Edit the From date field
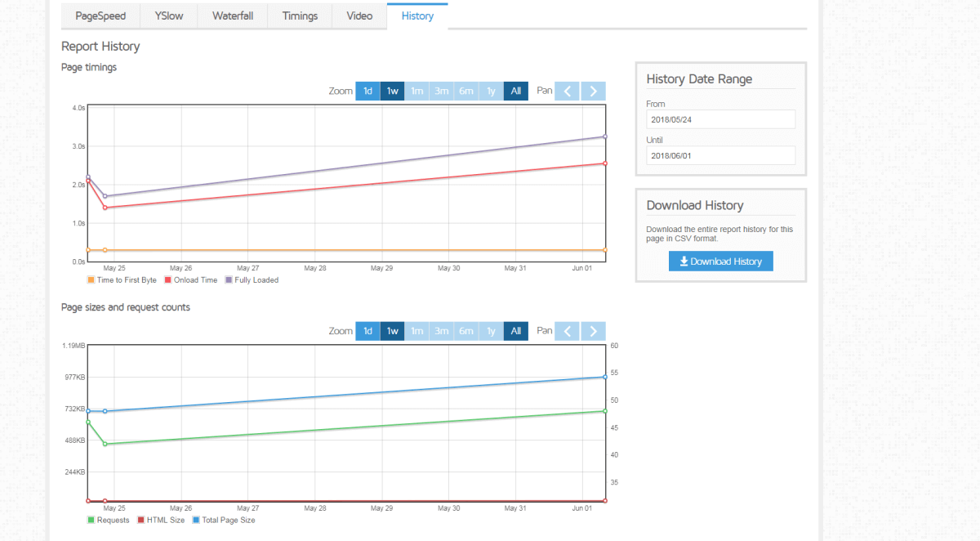The image size is (980, 541). pyautogui.click(x=720, y=119)
